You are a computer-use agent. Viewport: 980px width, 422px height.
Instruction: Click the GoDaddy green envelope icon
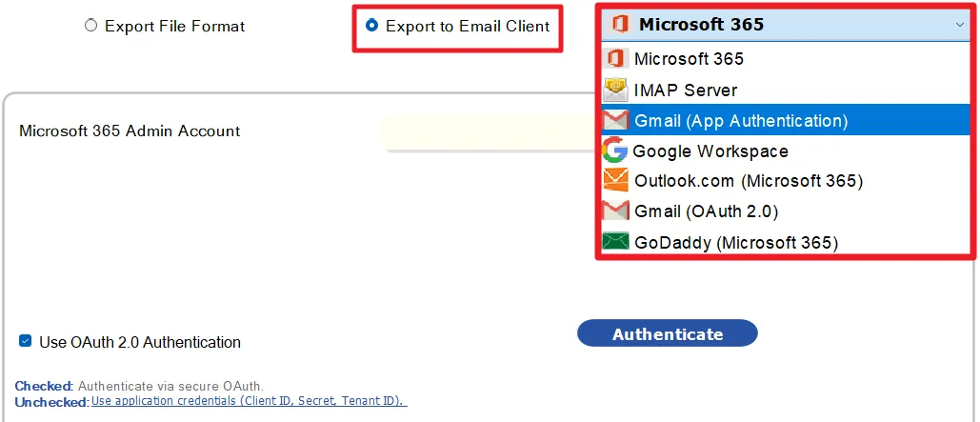pos(615,241)
